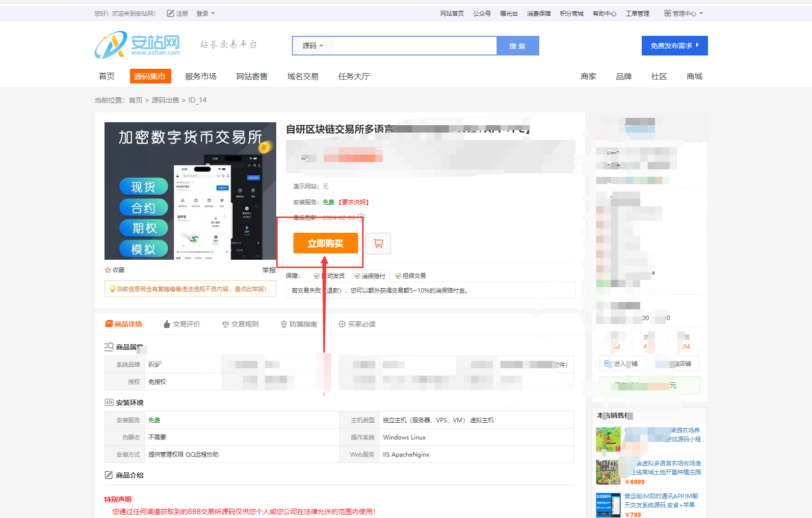The height and width of the screenshot is (518, 812).
Task: Click the 安站网 logo
Action: coord(137,45)
